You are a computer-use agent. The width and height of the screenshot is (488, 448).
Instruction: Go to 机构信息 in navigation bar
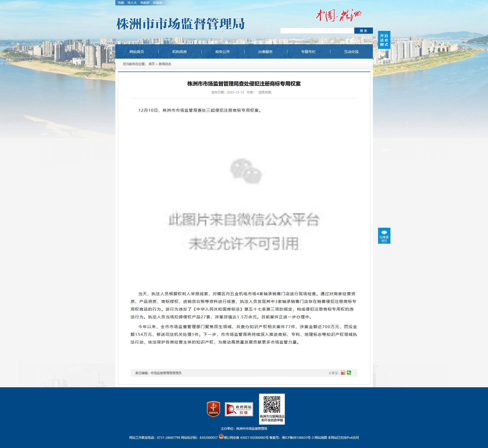coord(179,52)
